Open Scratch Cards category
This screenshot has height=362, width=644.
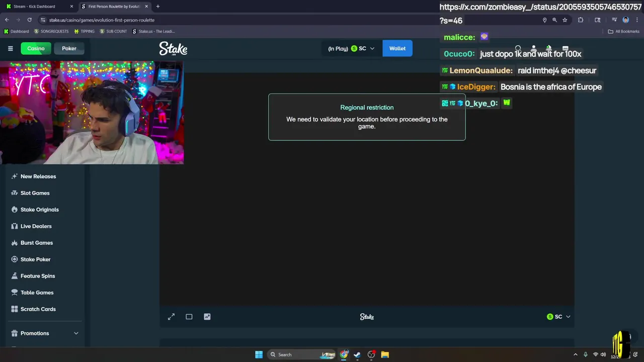coord(38,309)
